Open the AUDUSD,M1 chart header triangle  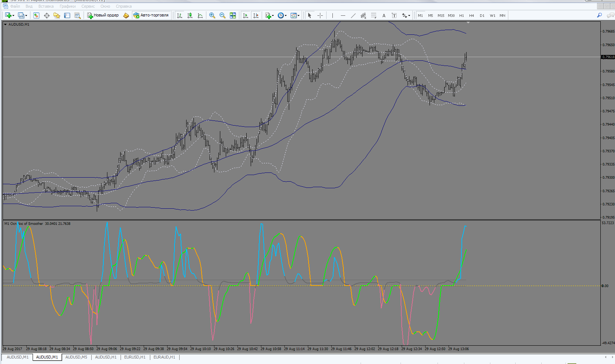[5, 25]
